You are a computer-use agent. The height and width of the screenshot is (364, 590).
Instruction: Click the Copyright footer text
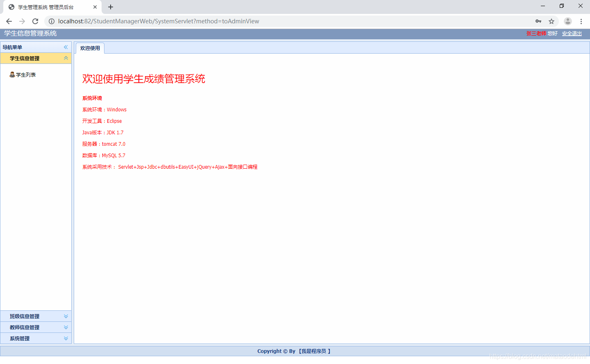click(x=294, y=351)
